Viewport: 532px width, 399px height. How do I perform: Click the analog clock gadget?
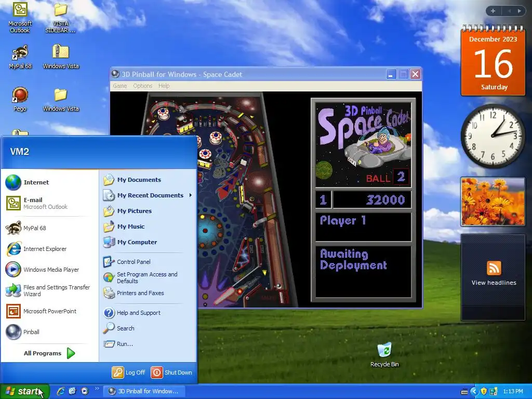[493, 136]
